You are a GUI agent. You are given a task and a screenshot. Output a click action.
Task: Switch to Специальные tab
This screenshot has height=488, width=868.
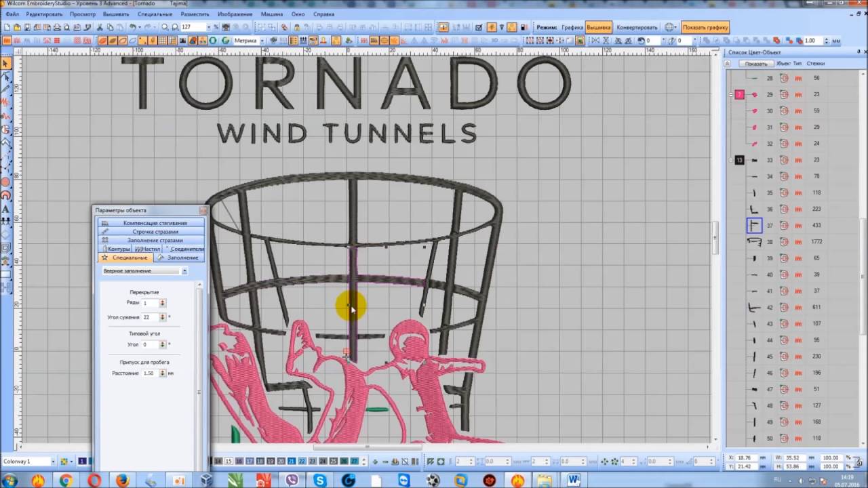click(125, 258)
